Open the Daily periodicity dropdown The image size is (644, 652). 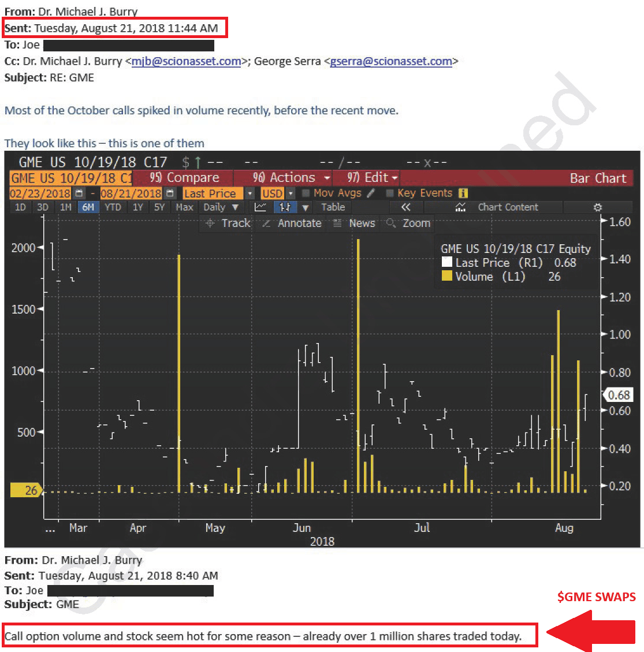pos(221,207)
